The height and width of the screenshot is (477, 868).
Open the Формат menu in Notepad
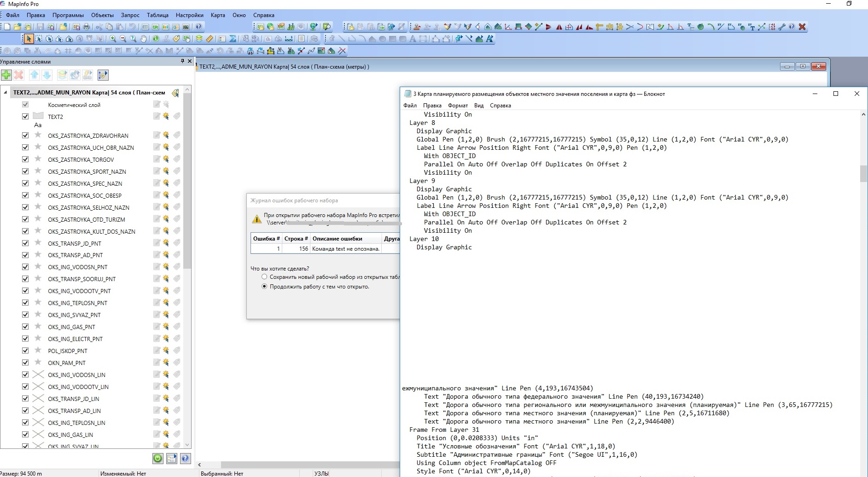coord(458,106)
